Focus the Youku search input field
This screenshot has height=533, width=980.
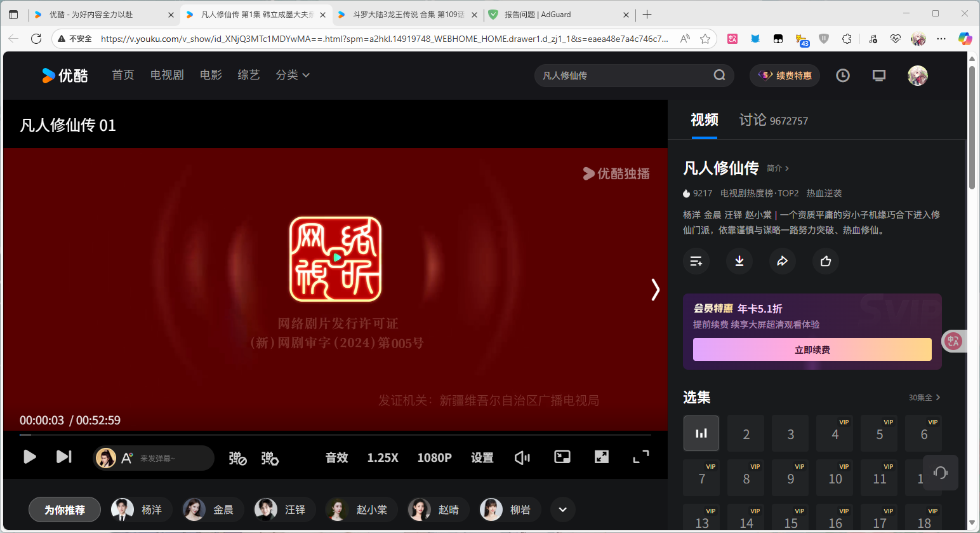point(625,76)
